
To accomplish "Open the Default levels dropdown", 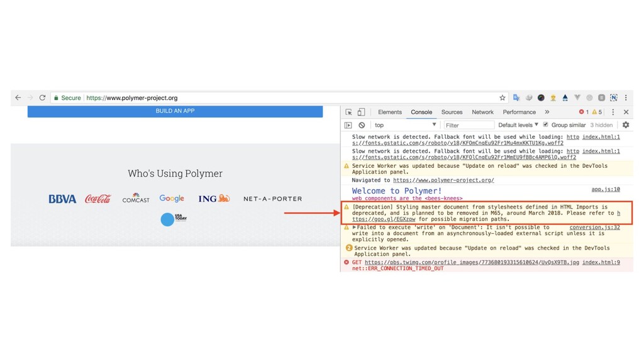I will point(518,125).
